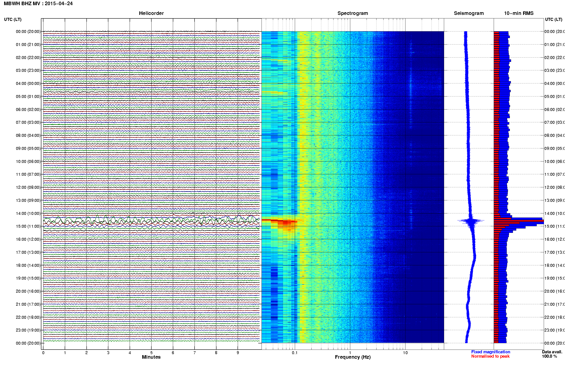Screen dimensions: 588x368
Task: Click the 'Frequency (Hz)' axis title
Action: click(x=353, y=357)
